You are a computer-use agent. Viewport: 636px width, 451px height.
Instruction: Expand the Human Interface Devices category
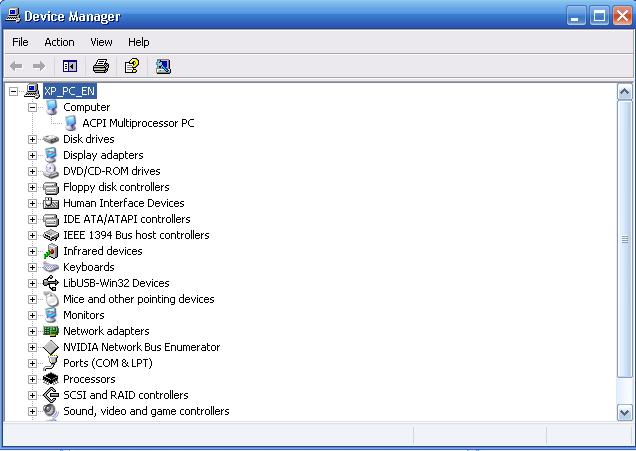click(32, 203)
